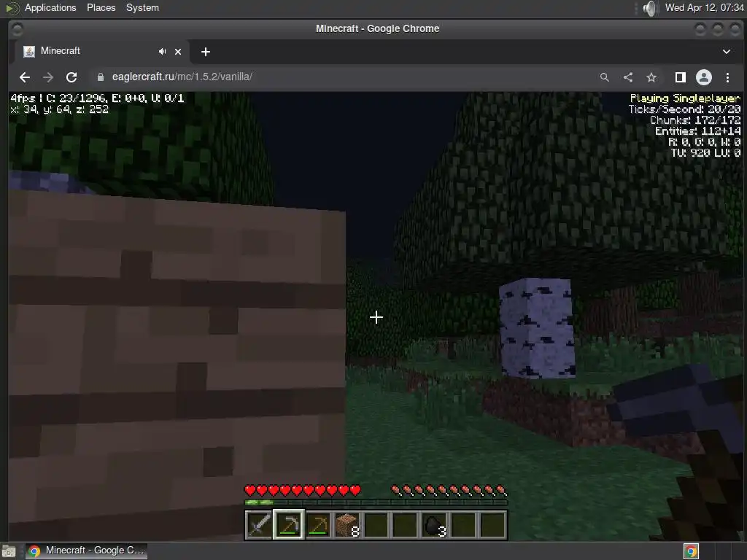
Task: View site security lock icon
Action: 101,77
